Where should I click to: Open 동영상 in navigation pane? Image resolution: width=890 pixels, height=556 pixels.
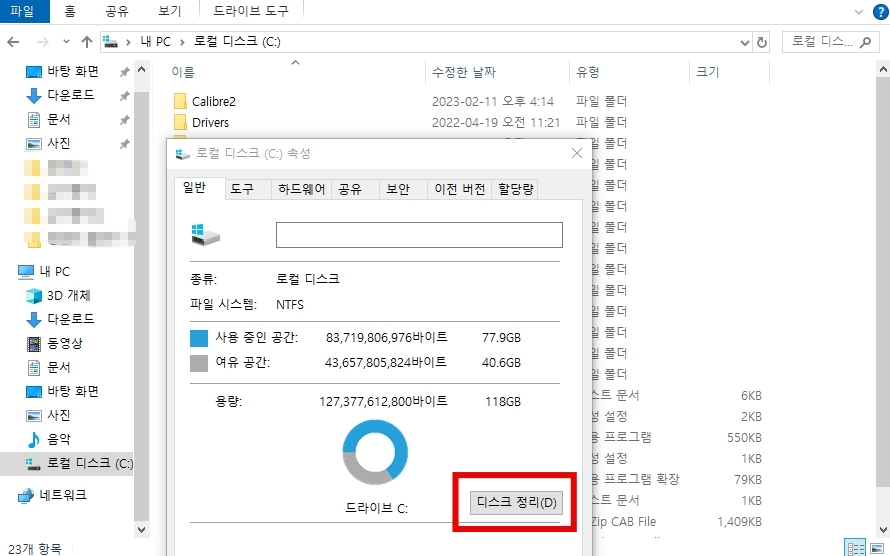coord(65,343)
